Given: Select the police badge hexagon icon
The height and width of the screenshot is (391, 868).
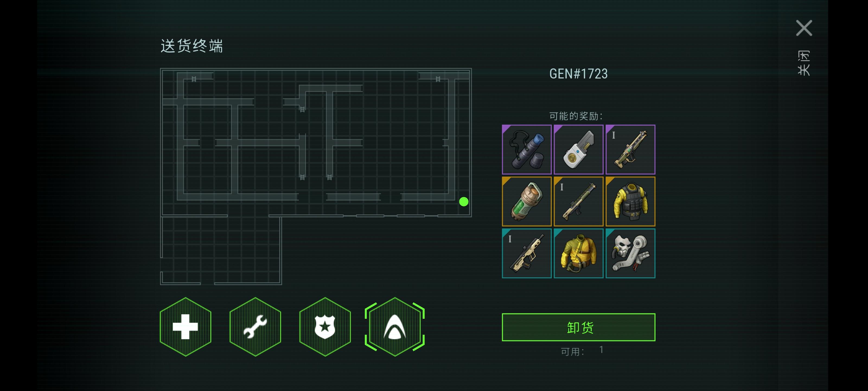Looking at the screenshot, I should (x=325, y=327).
